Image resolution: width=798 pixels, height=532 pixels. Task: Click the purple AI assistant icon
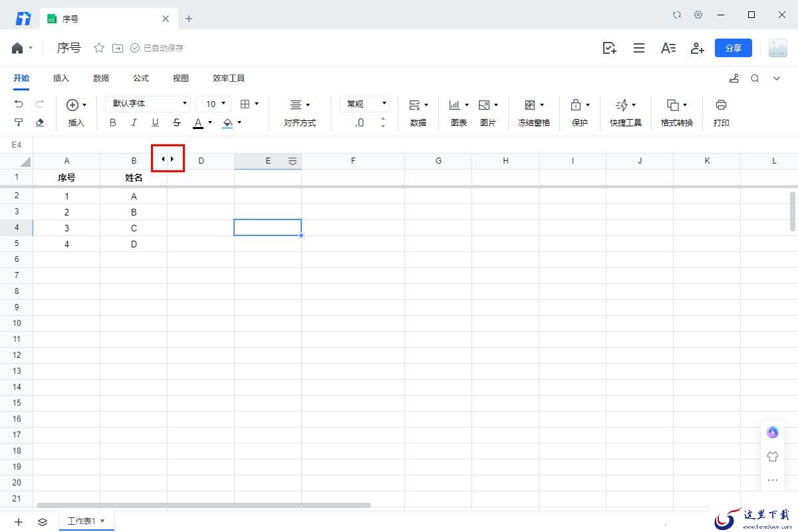pos(772,432)
